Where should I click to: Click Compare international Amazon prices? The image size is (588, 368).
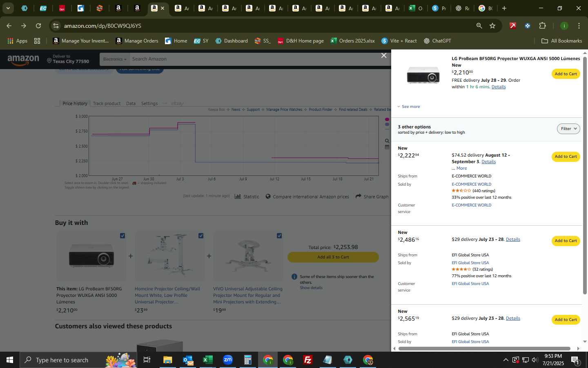point(307,197)
